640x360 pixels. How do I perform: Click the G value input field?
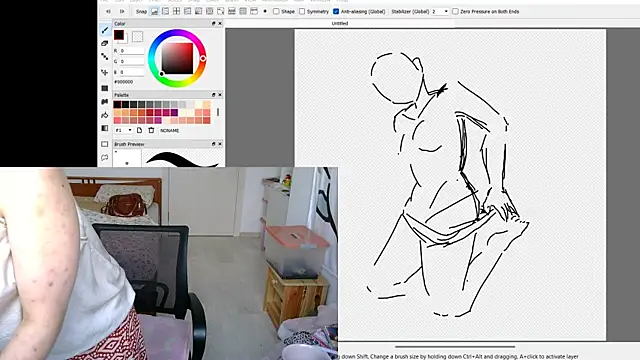[132, 61]
